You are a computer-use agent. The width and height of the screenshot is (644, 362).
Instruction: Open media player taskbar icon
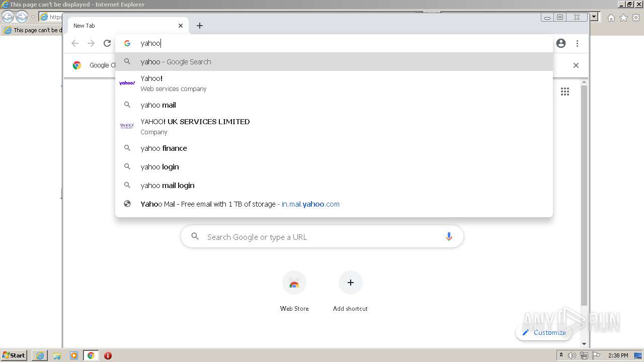pyautogui.click(x=74, y=355)
